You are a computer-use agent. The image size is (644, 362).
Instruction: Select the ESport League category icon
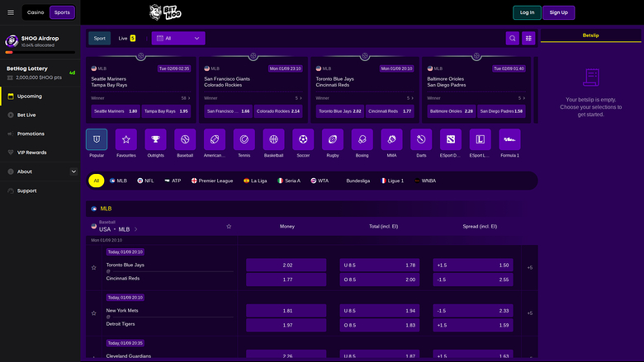(x=481, y=139)
